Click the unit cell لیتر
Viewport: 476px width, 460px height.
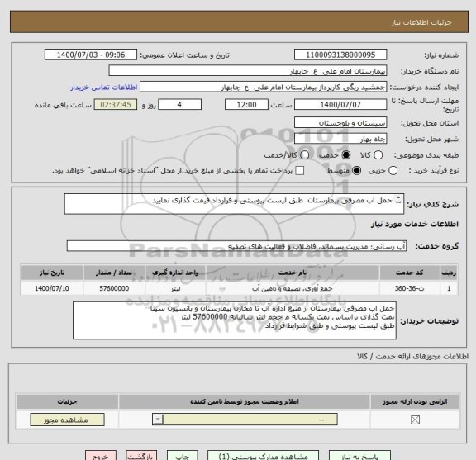[175, 288]
